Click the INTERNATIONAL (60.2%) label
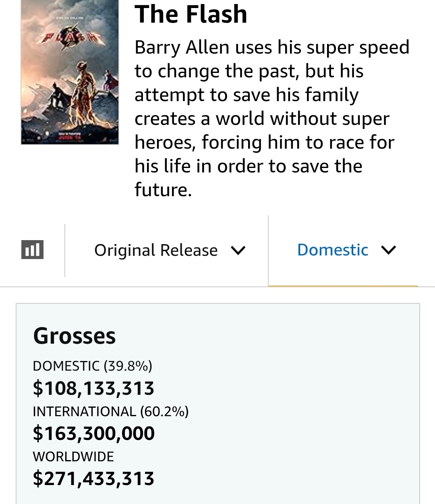The height and width of the screenshot is (504, 435). 111,411
